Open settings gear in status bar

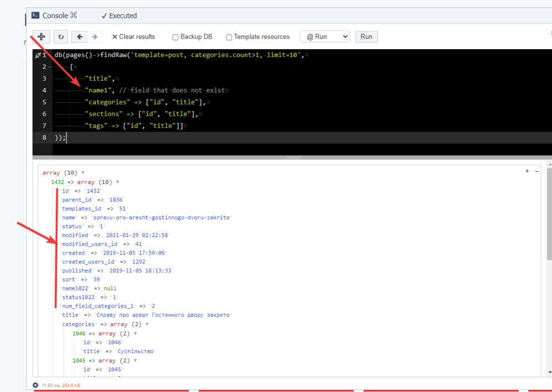click(x=35, y=385)
